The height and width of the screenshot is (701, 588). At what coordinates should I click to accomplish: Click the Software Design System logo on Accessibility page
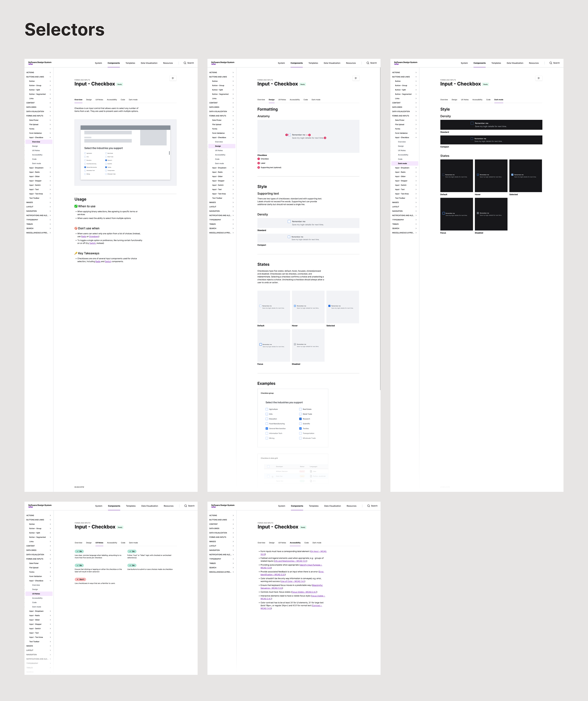point(223,506)
